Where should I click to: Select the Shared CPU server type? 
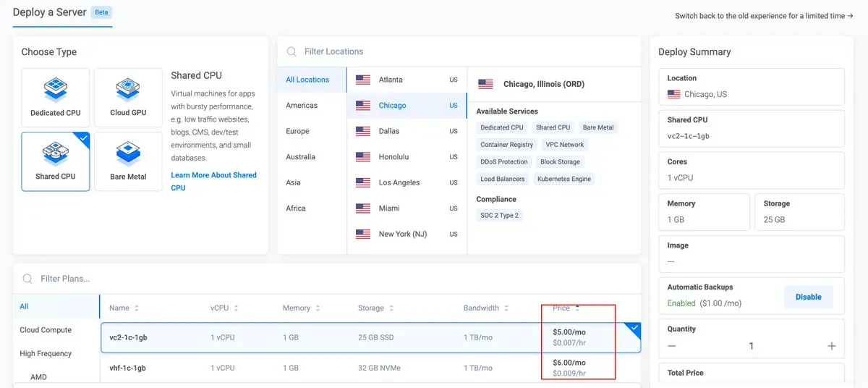point(56,161)
